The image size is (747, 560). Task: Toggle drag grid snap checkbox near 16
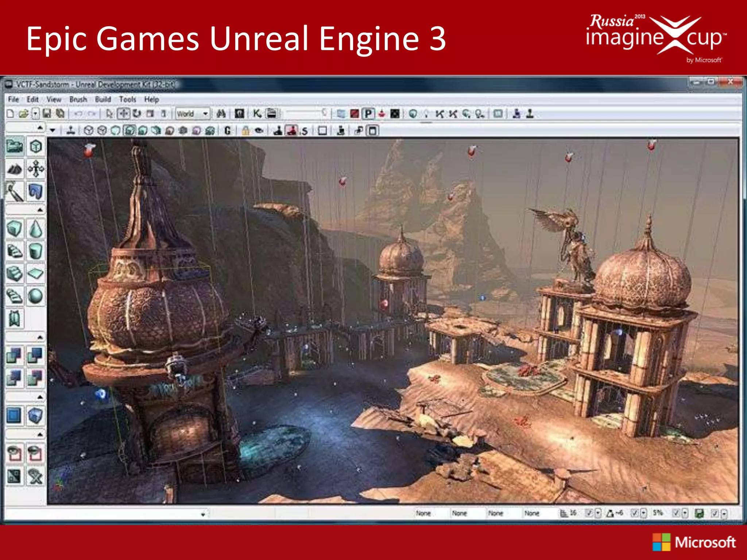(588, 513)
